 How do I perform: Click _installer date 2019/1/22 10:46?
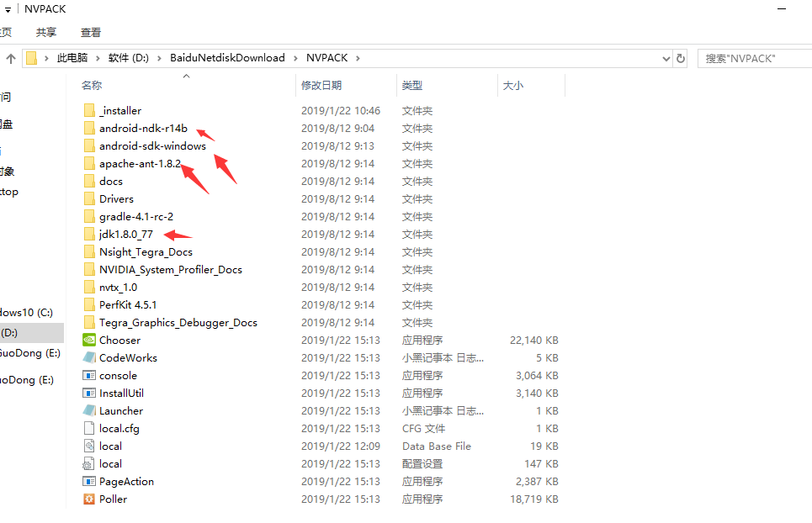pyautogui.click(x=341, y=110)
